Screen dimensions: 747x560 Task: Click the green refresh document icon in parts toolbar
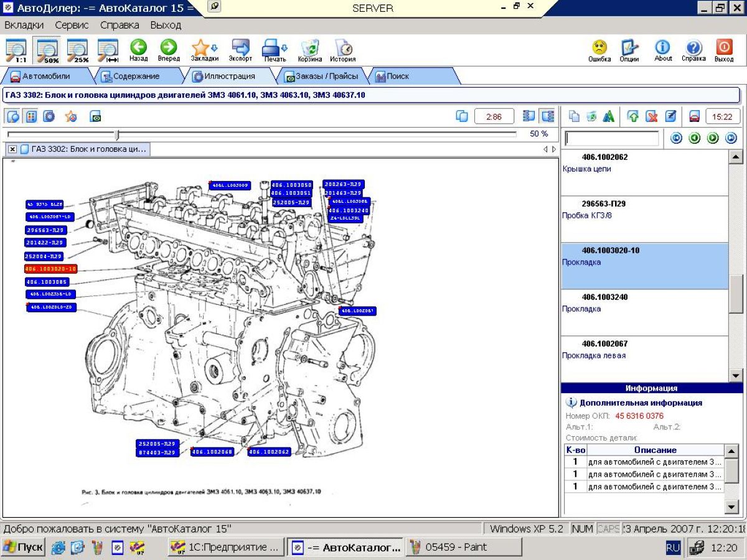coord(591,116)
